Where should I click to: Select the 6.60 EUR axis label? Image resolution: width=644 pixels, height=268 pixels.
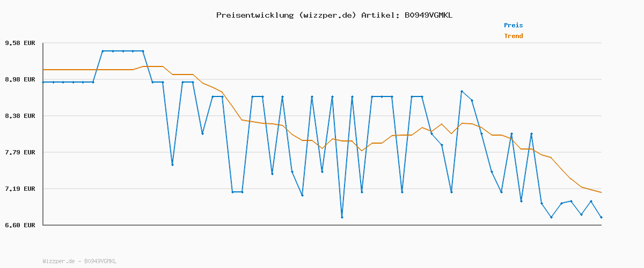point(20,225)
